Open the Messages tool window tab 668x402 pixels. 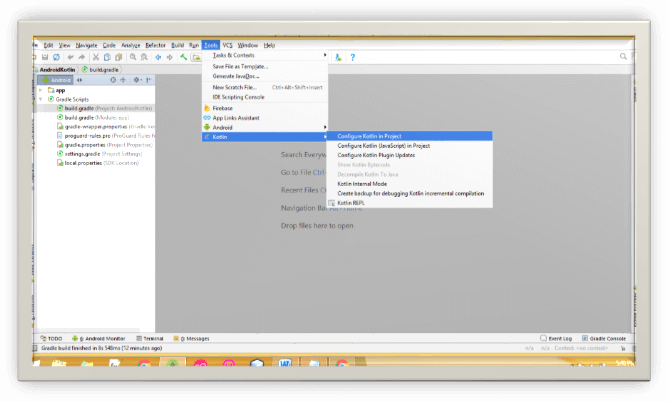(191, 339)
